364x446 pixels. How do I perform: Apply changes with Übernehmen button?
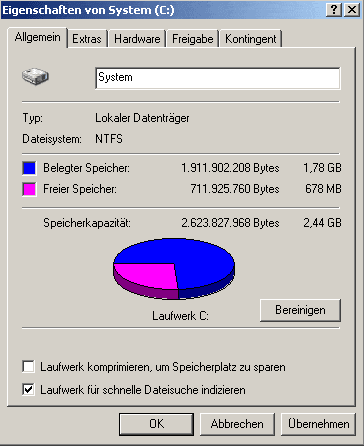click(318, 424)
